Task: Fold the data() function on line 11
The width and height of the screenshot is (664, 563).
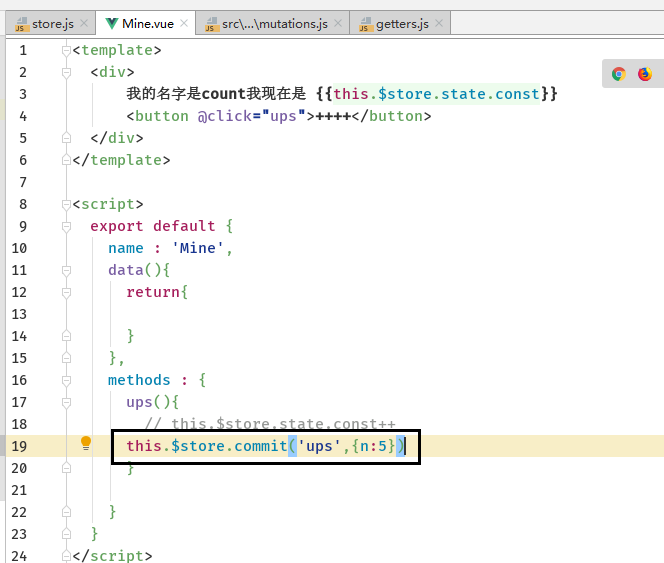Action: coord(66,271)
